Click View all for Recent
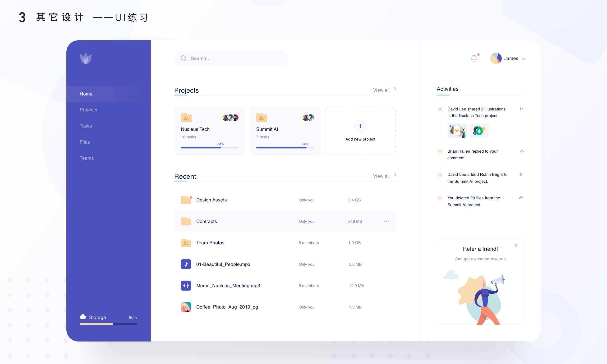Viewport: 607px width, 364px height. (381, 176)
